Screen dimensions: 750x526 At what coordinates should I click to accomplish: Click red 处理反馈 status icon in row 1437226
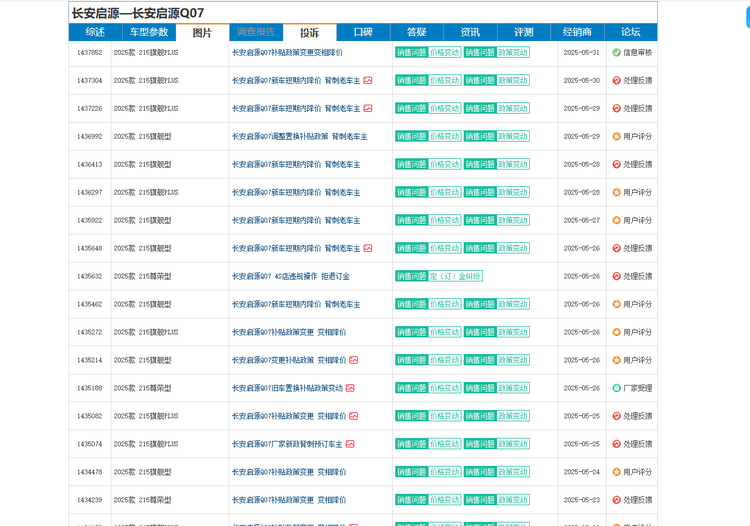[x=617, y=109]
